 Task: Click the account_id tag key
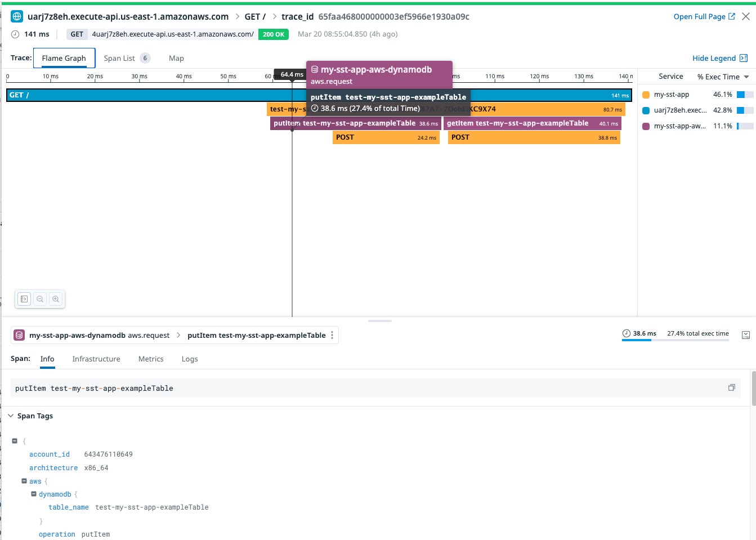click(50, 454)
